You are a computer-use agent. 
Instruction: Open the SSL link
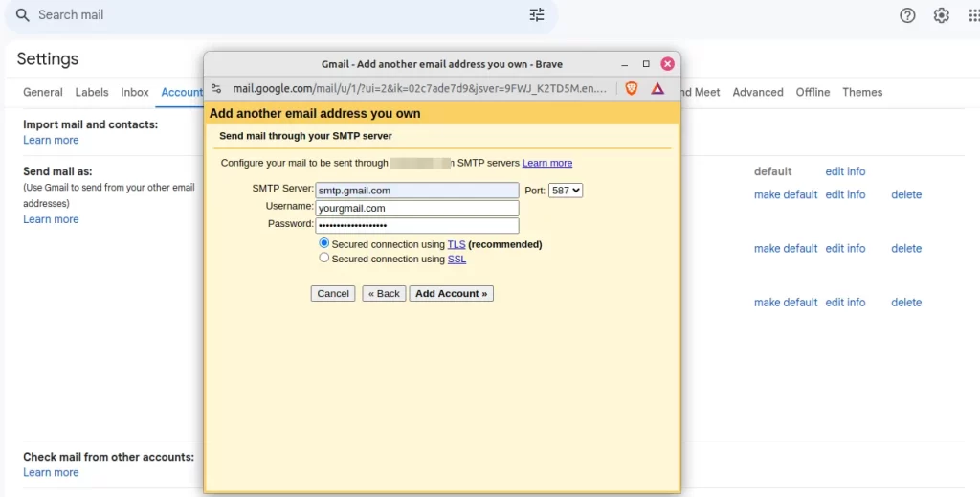coord(457,259)
